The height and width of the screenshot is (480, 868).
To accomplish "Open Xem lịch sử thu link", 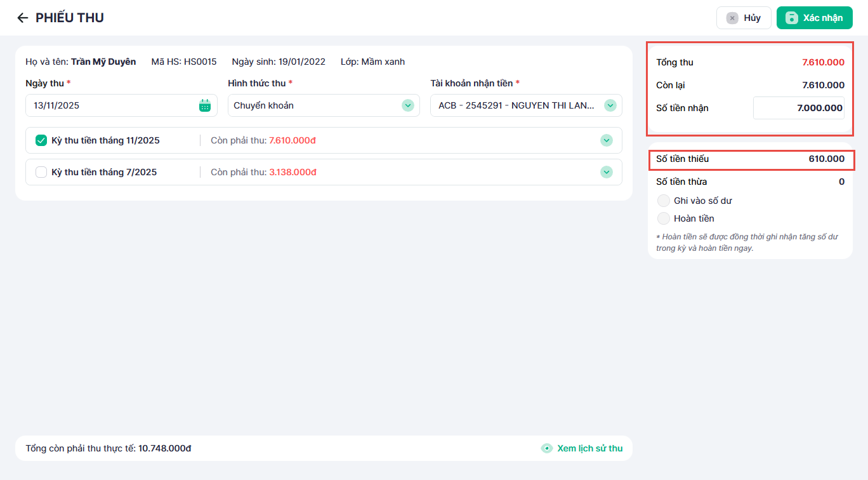I will pos(589,448).
